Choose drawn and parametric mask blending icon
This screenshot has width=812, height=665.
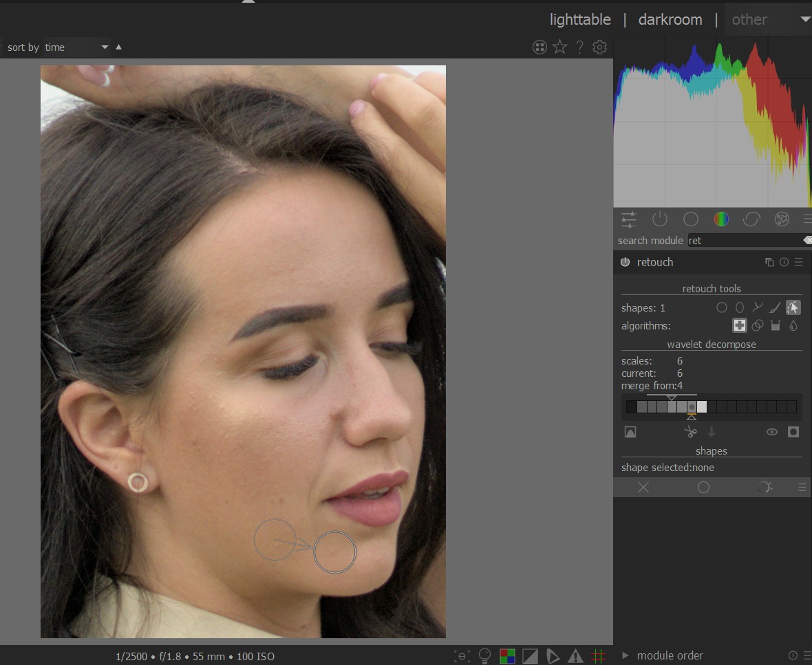point(764,488)
